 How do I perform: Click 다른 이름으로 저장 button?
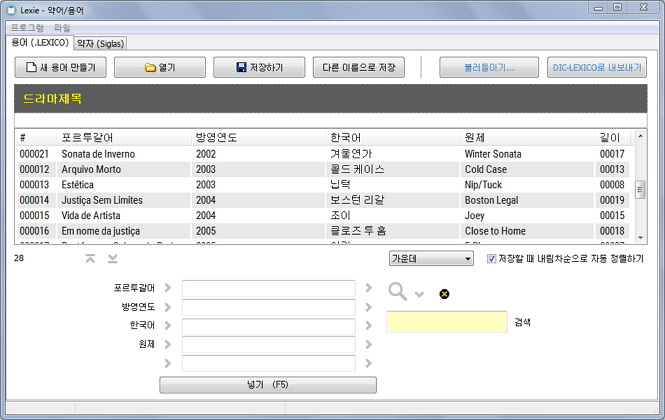coord(359,67)
